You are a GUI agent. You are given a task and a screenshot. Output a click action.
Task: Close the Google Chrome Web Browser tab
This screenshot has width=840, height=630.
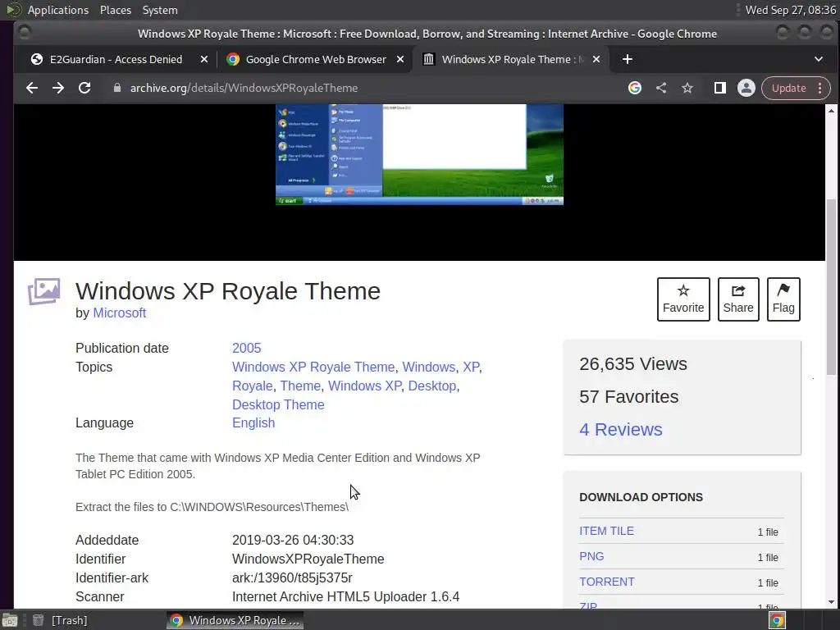coord(400,59)
